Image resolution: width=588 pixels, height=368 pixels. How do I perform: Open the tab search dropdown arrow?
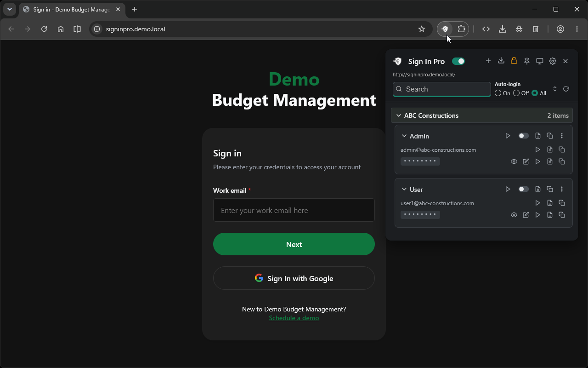tap(9, 9)
